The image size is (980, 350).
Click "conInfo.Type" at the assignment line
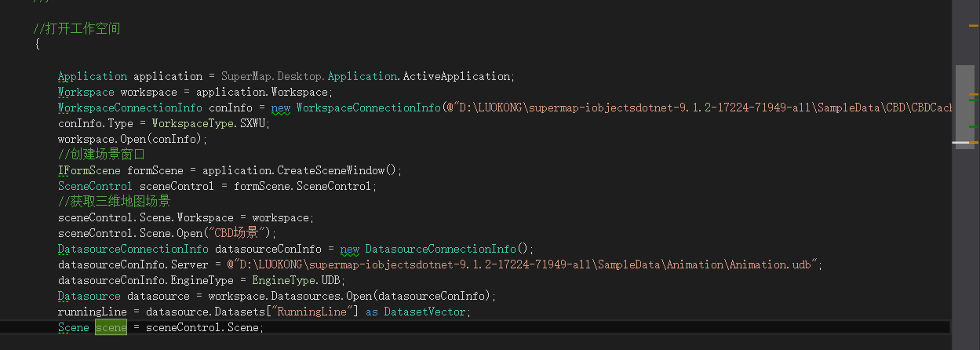95,123
